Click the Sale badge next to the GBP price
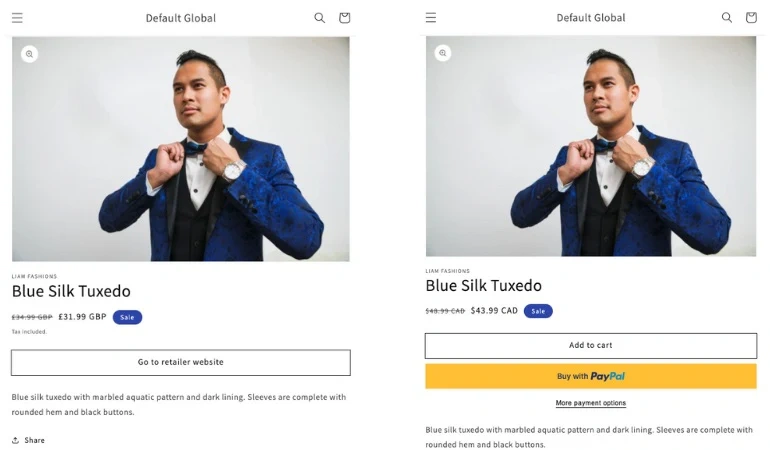The height and width of the screenshot is (450, 770). tap(127, 317)
